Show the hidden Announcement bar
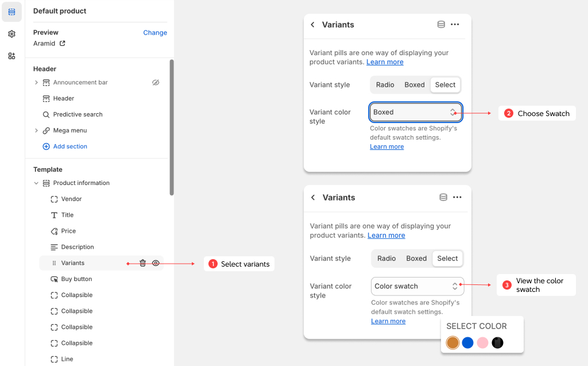Viewport: 588px width, 366px height. (x=156, y=83)
